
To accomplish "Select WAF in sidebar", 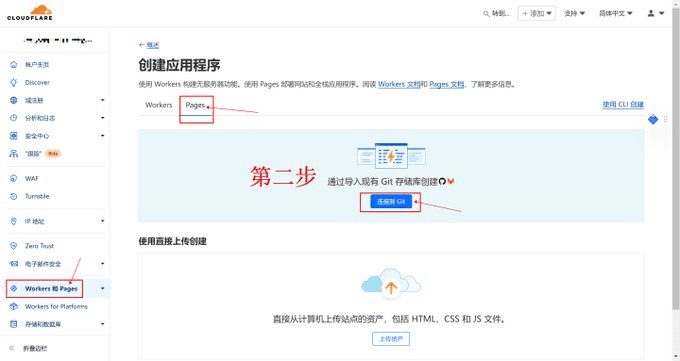I will (x=32, y=178).
